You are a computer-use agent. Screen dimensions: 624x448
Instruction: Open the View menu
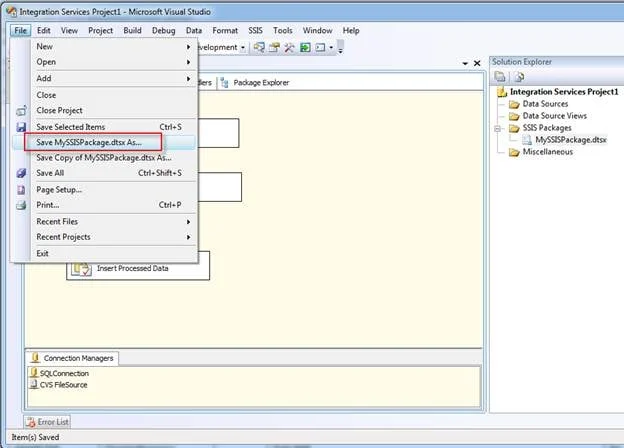69,31
